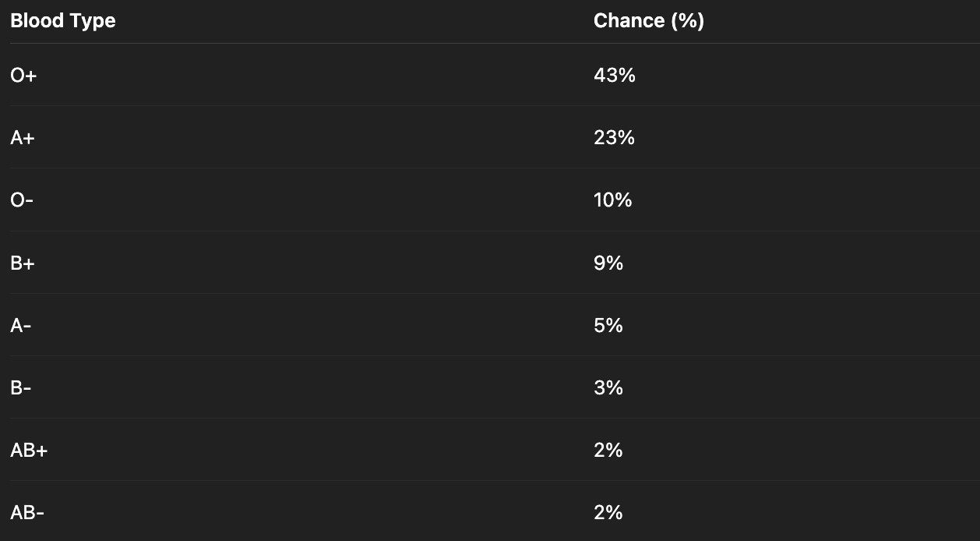Screen dimensions: 980x541
Task: Click the Chance (%) column header
Action: (x=648, y=21)
